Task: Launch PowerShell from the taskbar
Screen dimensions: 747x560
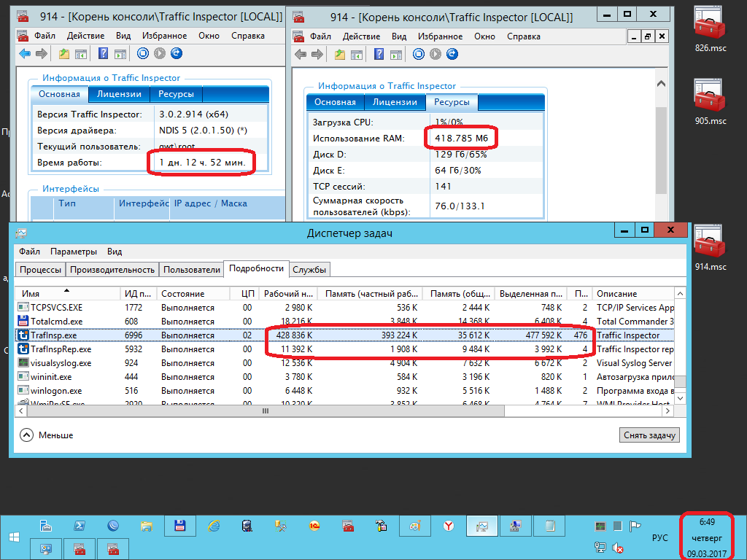Action: click(80, 526)
